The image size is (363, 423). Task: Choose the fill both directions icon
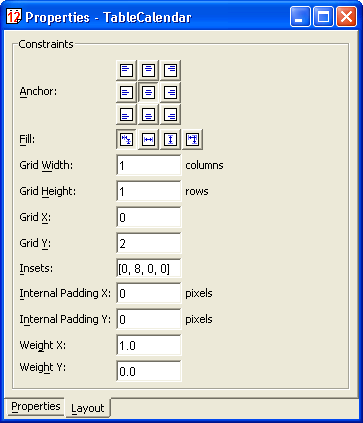click(x=192, y=139)
